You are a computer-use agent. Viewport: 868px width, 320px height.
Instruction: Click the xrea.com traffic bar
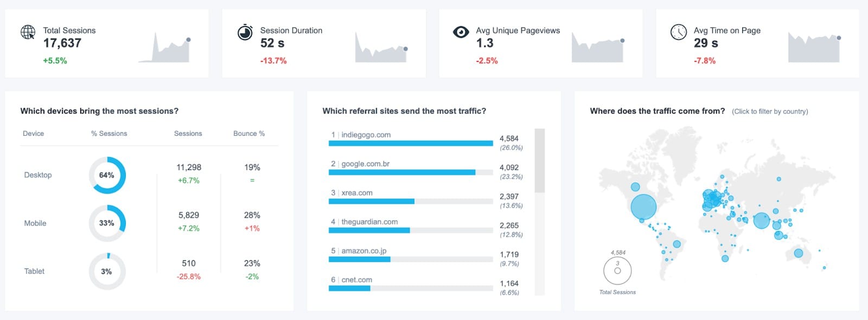click(x=371, y=200)
